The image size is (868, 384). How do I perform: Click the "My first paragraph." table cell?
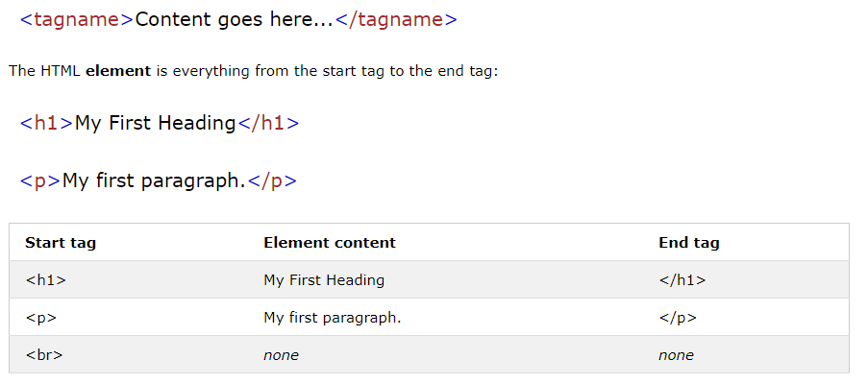click(332, 318)
